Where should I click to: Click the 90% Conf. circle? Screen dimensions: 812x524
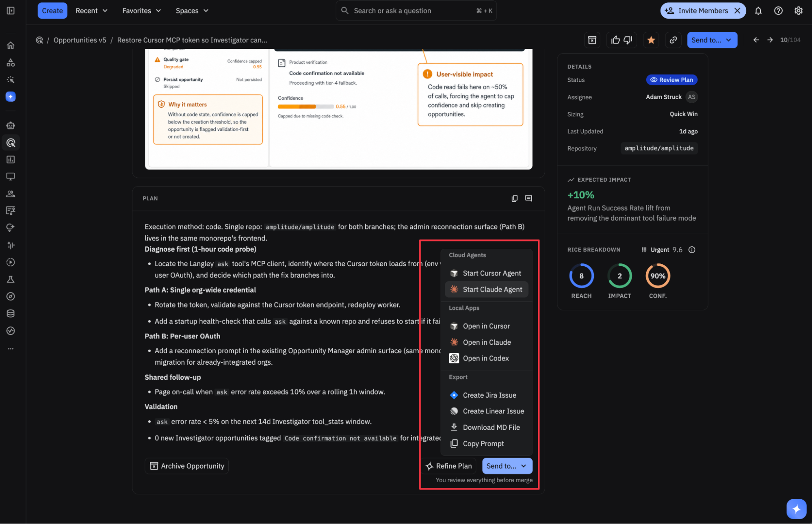658,276
